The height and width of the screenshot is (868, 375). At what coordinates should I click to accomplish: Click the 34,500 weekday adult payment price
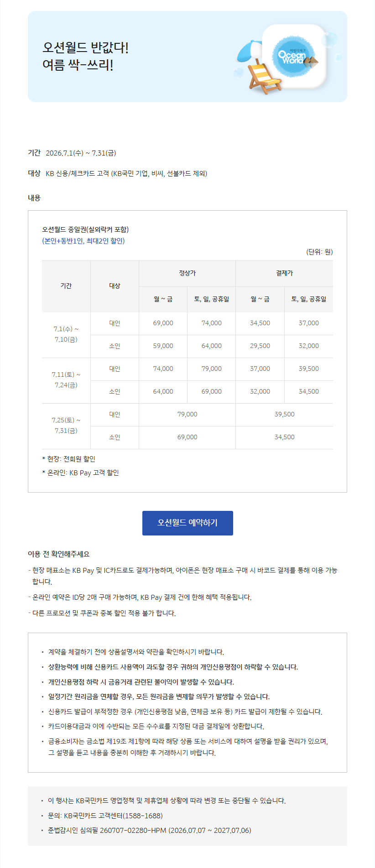click(x=260, y=323)
